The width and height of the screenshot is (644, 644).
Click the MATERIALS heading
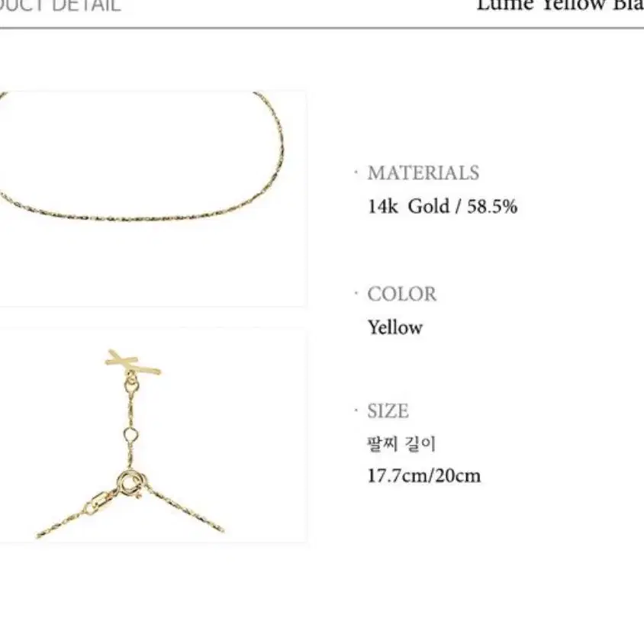(x=423, y=173)
